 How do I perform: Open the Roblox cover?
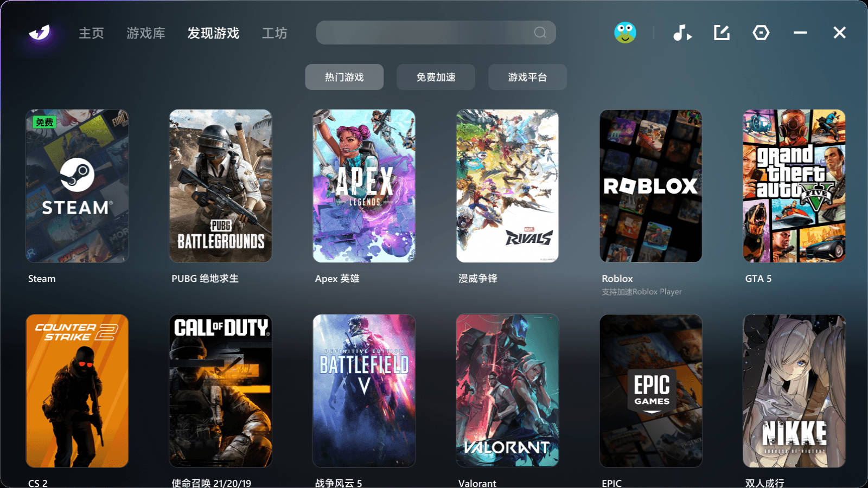point(650,186)
